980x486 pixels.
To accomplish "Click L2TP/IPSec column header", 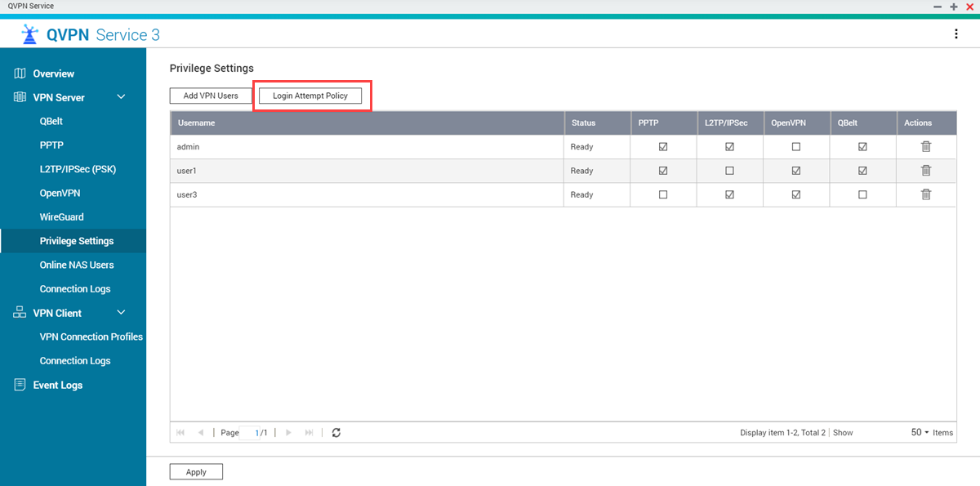I will [x=729, y=123].
